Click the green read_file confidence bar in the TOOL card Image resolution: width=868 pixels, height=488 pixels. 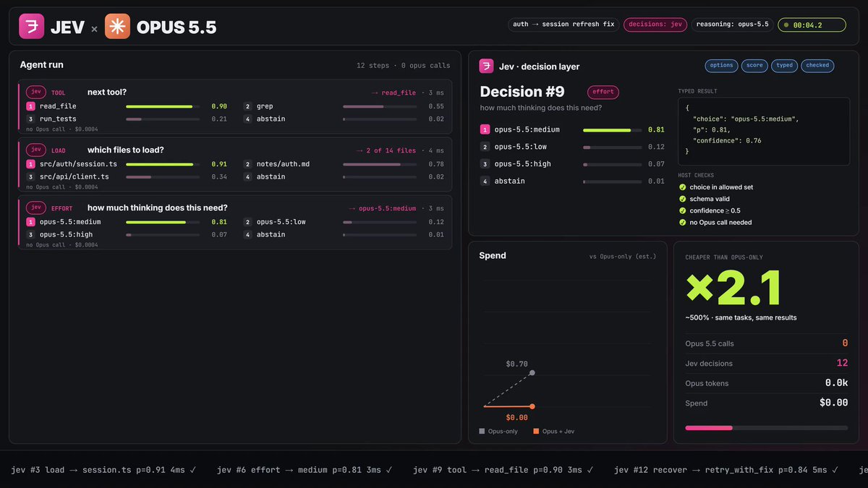pyautogui.click(x=159, y=106)
